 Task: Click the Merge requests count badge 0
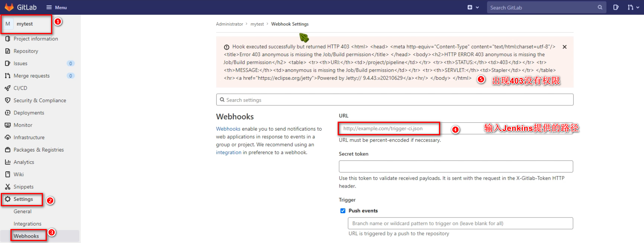(x=70, y=76)
